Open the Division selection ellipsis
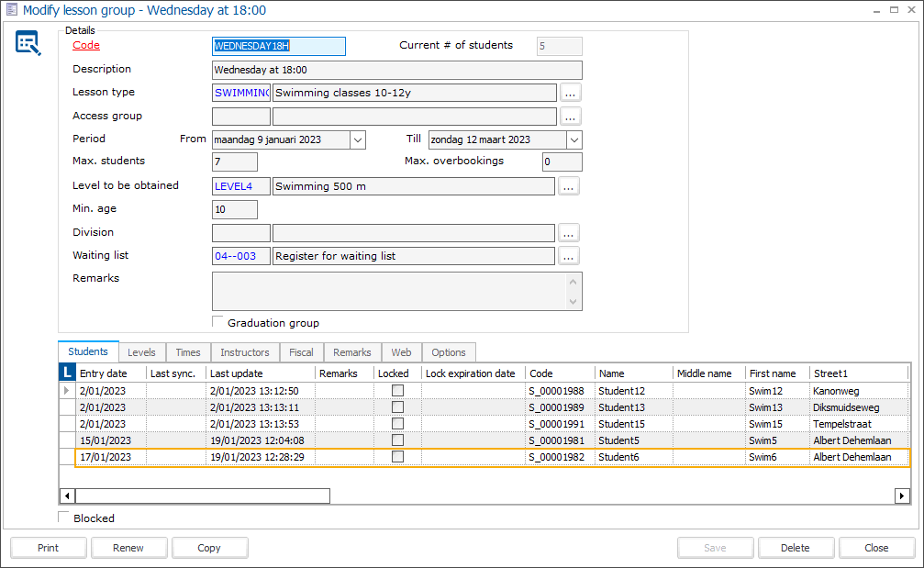 (569, 232)
